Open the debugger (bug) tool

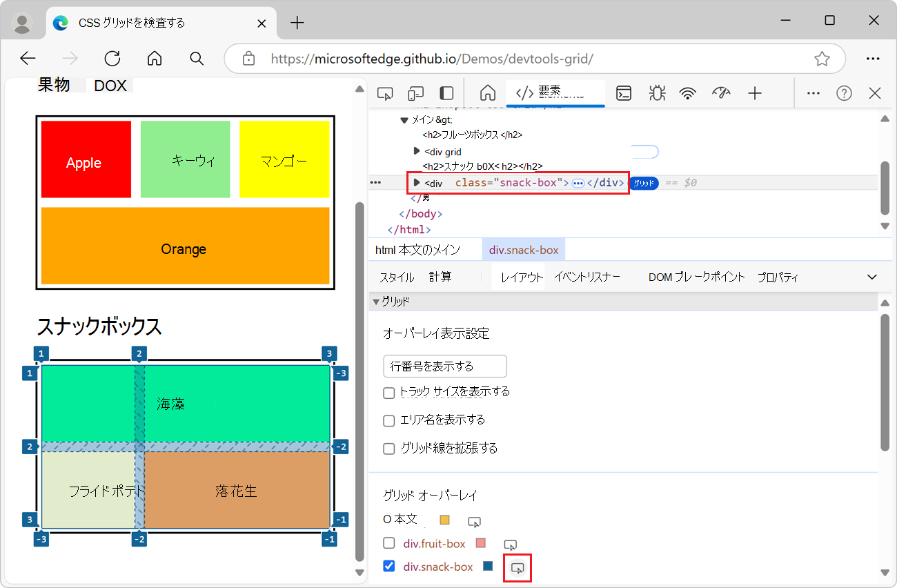[657, 92]
